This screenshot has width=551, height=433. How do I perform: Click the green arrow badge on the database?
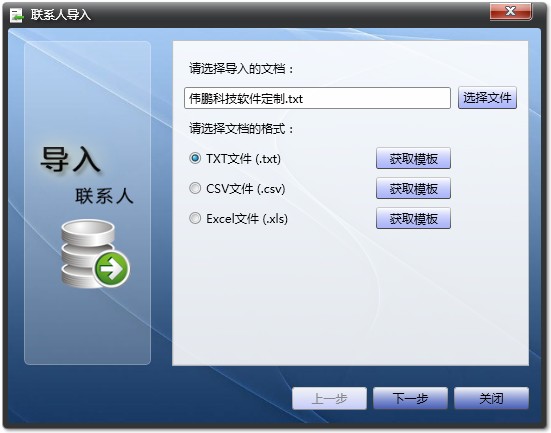[x=111, y=269]
